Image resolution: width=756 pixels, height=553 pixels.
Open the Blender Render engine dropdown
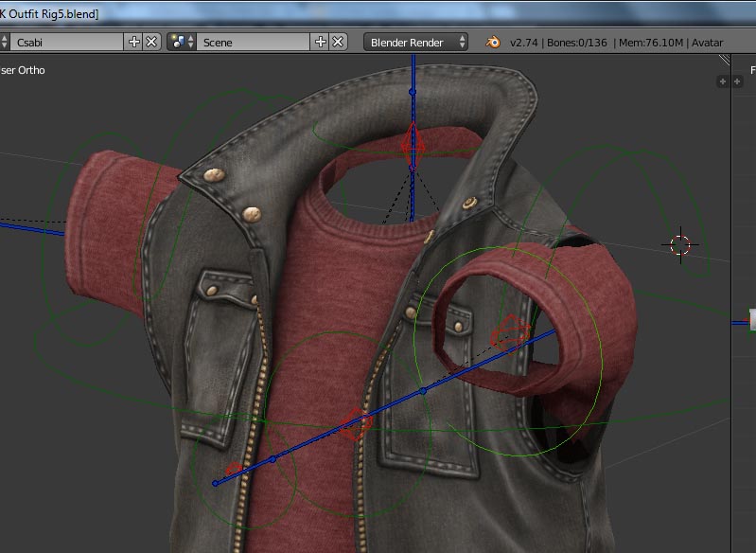pos(415,42)
